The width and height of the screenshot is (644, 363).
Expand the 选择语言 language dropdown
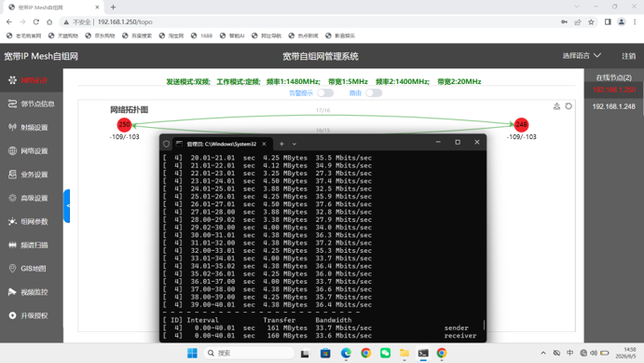(582, 56)
